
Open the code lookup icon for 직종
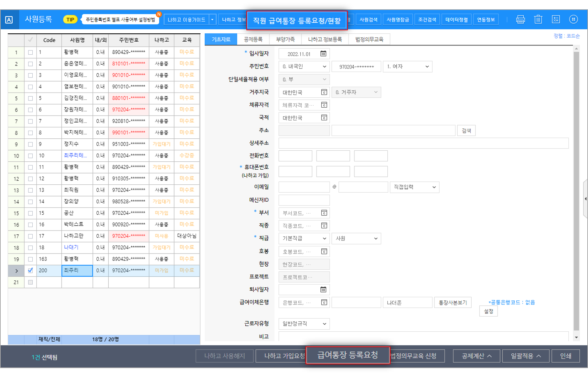(324, 226)
